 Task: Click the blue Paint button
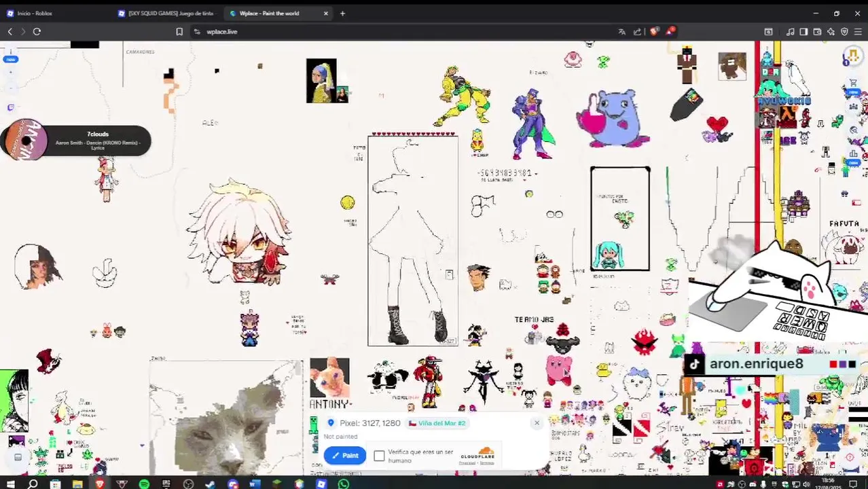[345, 456]
